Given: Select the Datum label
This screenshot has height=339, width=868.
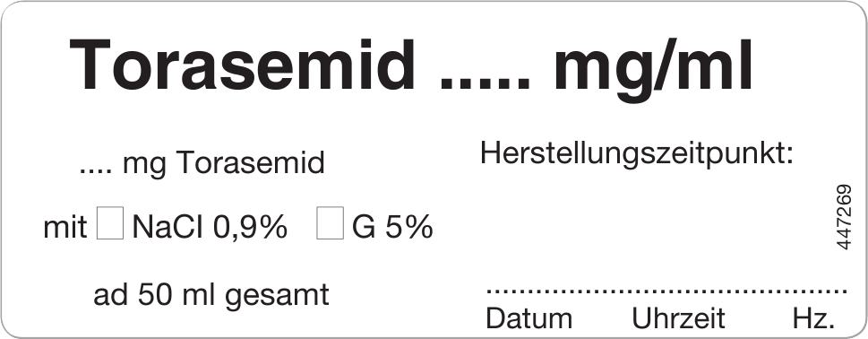Looking at the screenshot, I should [529, 319].
